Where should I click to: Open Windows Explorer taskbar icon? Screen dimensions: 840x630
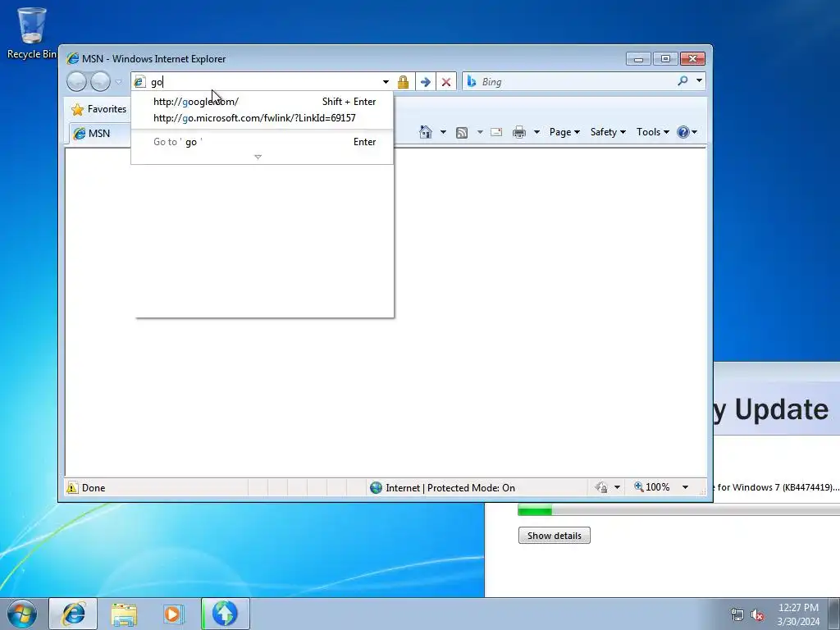(124, 614)
